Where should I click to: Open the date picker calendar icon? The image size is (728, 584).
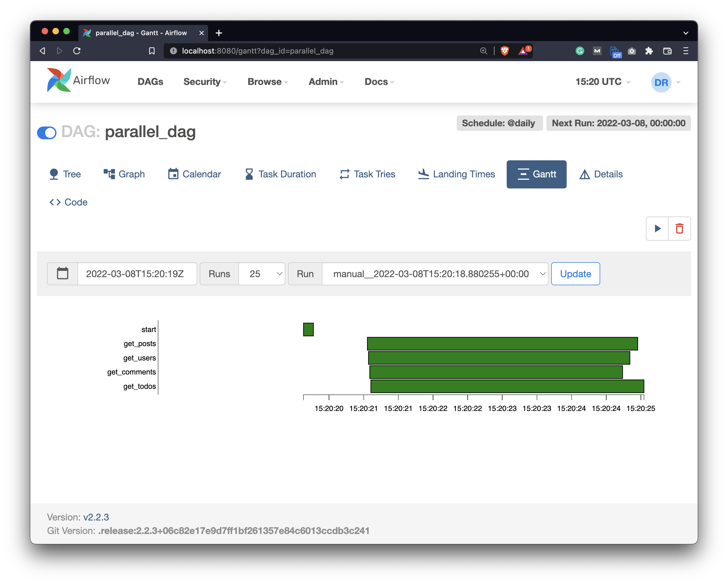pyautogui.click(x=62, y=274)
